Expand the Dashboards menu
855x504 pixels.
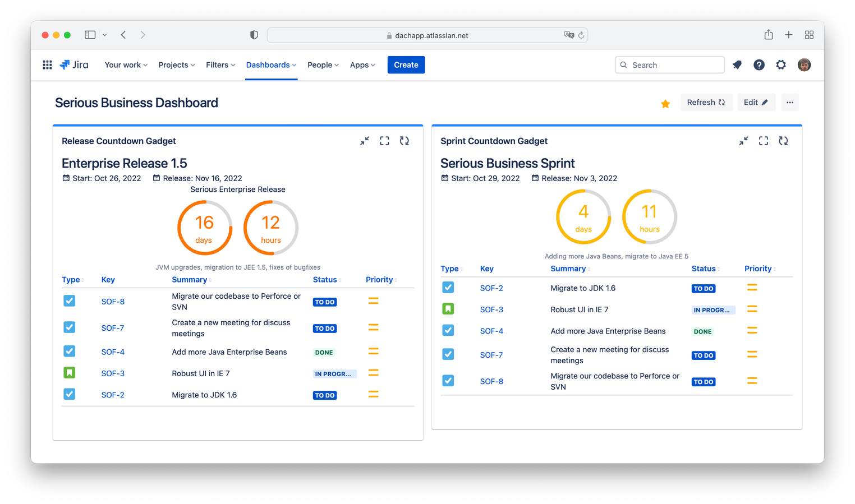point(271,65)
